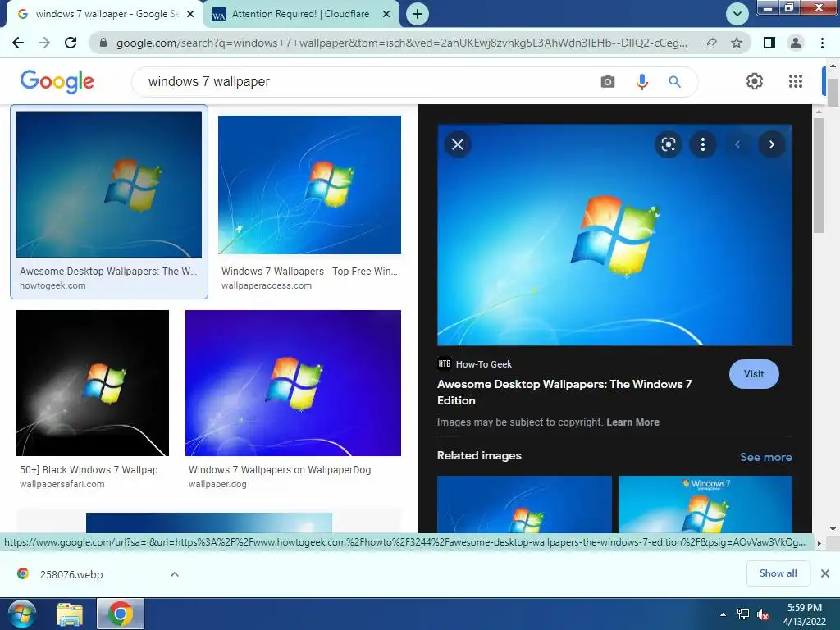Click the Google Lens icon on preview

point(668,144)
